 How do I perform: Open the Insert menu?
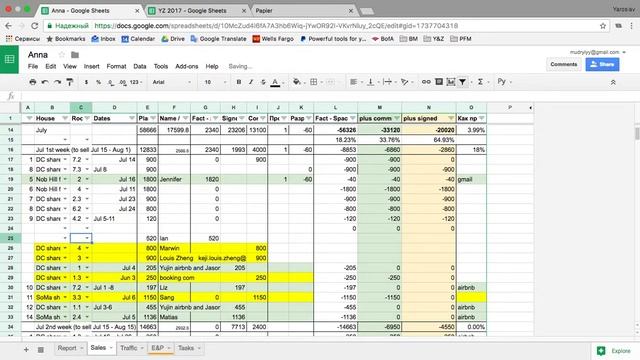click(91, 66)
